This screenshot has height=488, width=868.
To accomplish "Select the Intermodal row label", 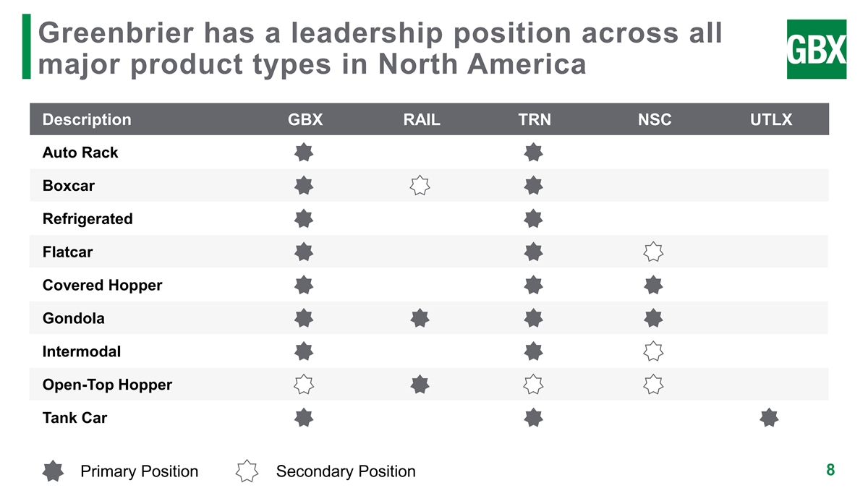I will pos(82,351).
